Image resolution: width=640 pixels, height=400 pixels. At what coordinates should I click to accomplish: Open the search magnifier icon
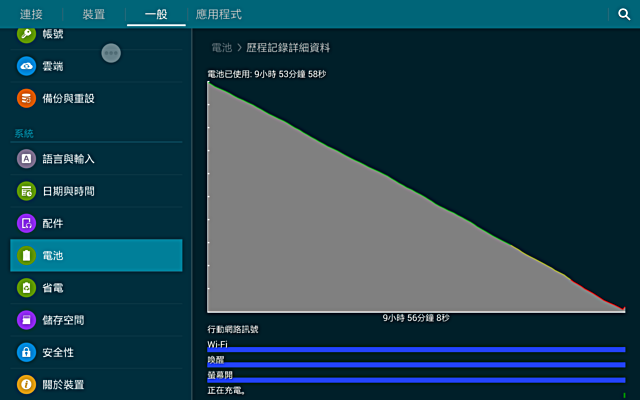(x=624, y=14)
